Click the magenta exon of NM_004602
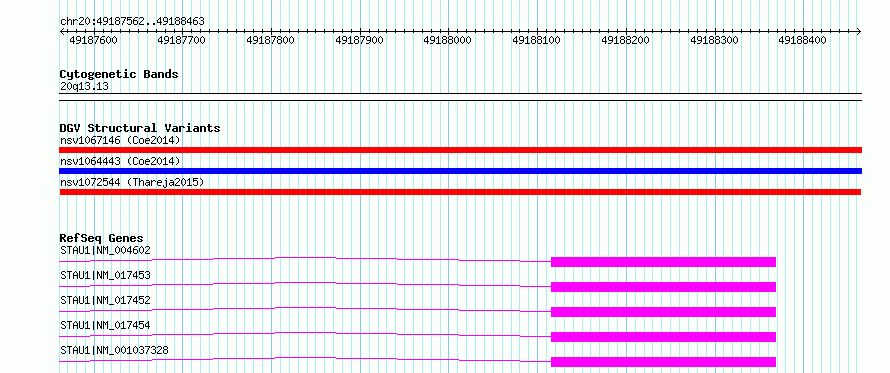The height and width of the screenshot is (373, 890). pyautogui.click(x=663, y=262)
